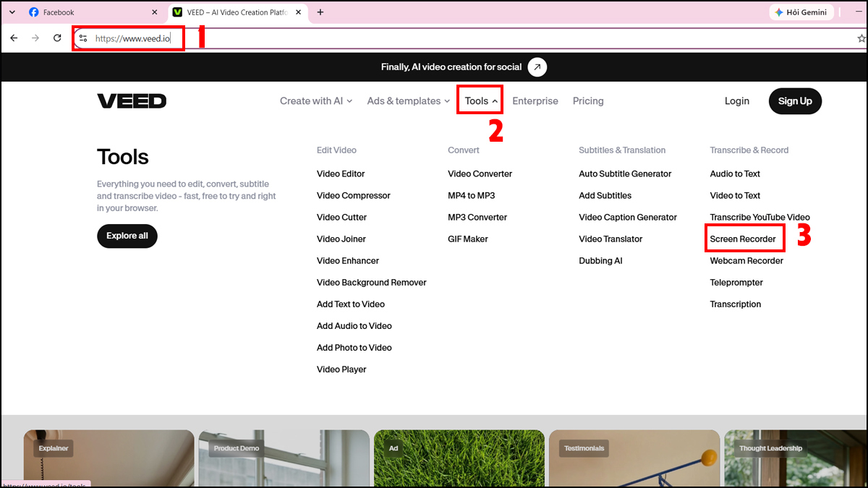
Task: Select MP3 Converter
Action: coord(477,217)
